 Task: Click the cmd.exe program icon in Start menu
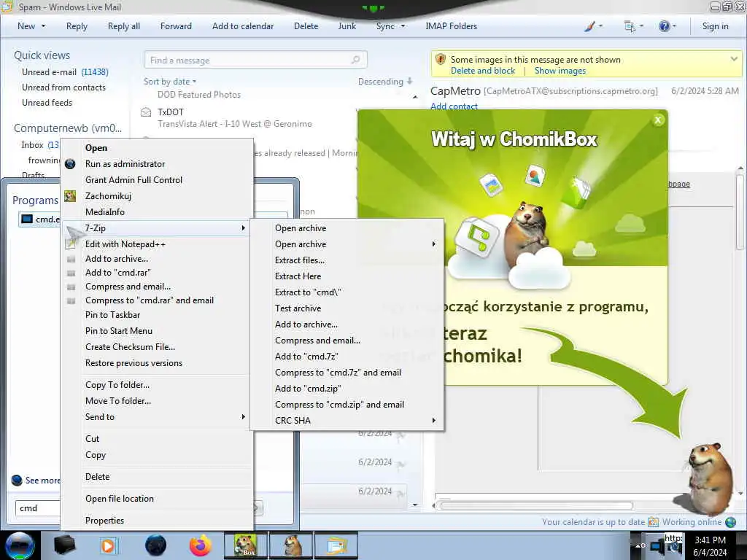27,219
